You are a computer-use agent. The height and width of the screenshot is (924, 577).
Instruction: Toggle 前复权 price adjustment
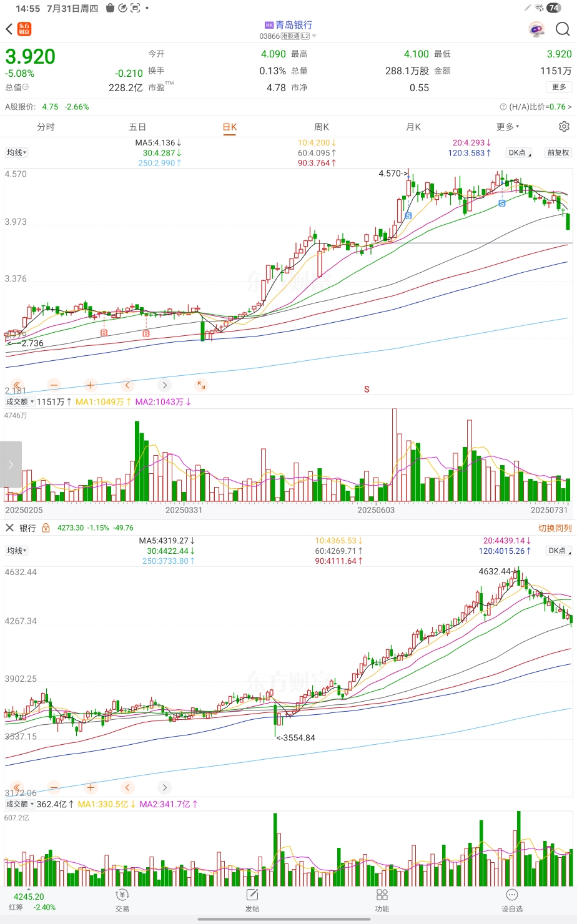(558, 152)
